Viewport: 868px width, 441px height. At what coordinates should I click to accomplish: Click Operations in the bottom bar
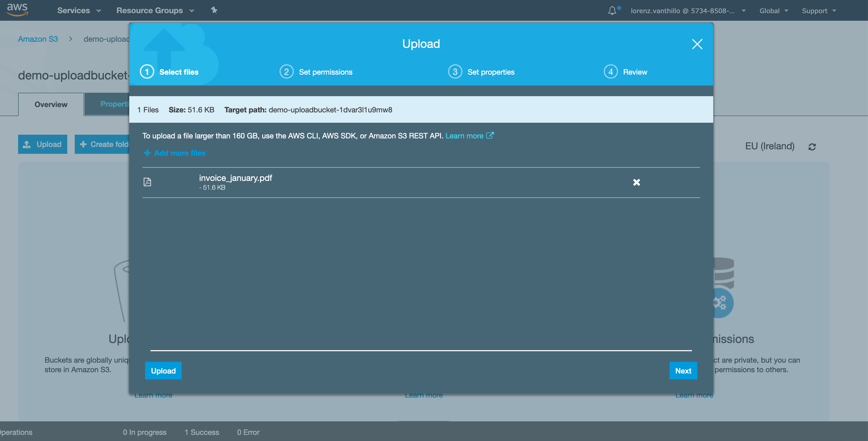[16, 432]
